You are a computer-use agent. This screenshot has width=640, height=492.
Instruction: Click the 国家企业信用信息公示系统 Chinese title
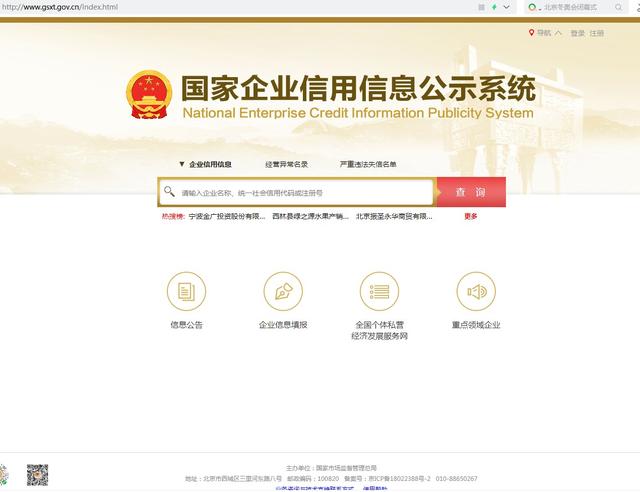358,88
